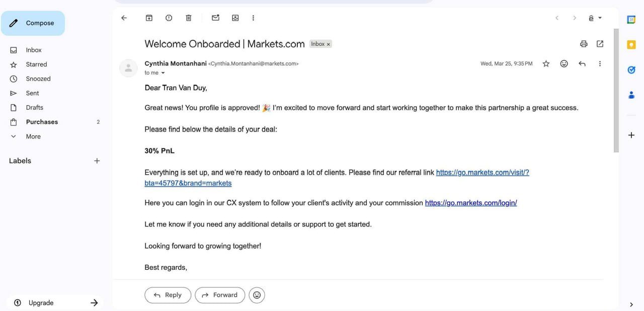Delete the email using the trash icon
The width and height of the screenshot is (644, 311).
coord(189,18)
